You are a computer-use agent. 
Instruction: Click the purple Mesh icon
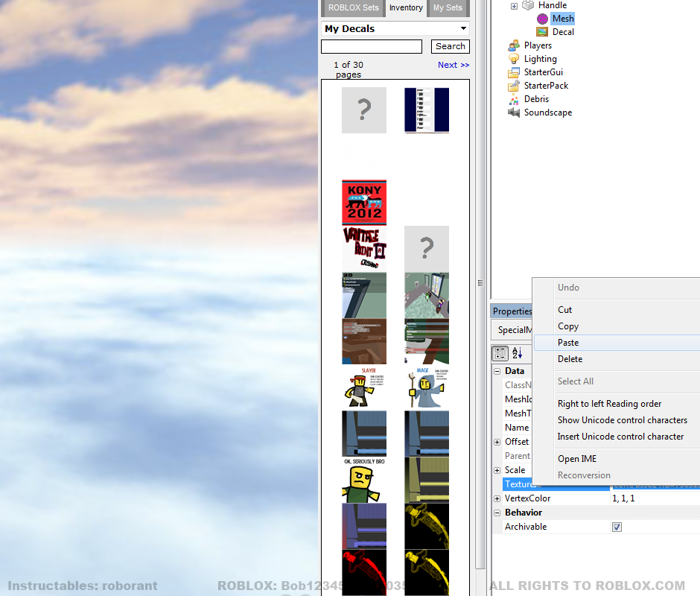[x=542, y=19]
